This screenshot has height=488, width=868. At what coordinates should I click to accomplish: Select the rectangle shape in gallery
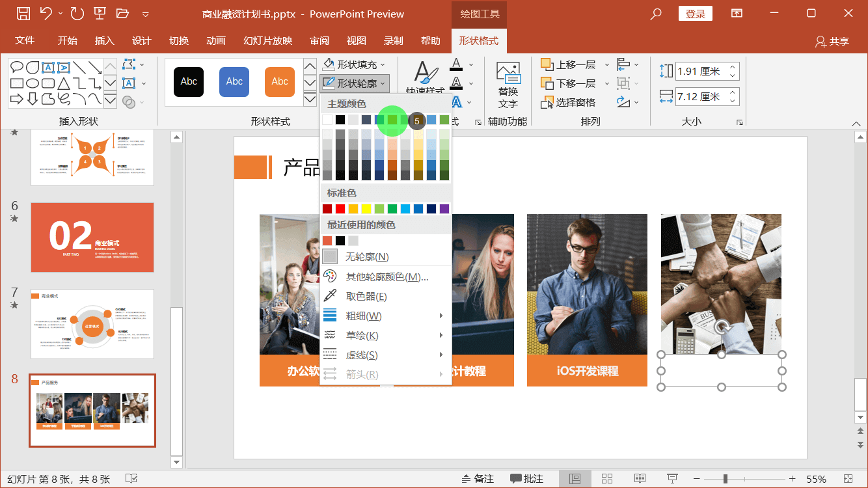click(x=17, y=83)
